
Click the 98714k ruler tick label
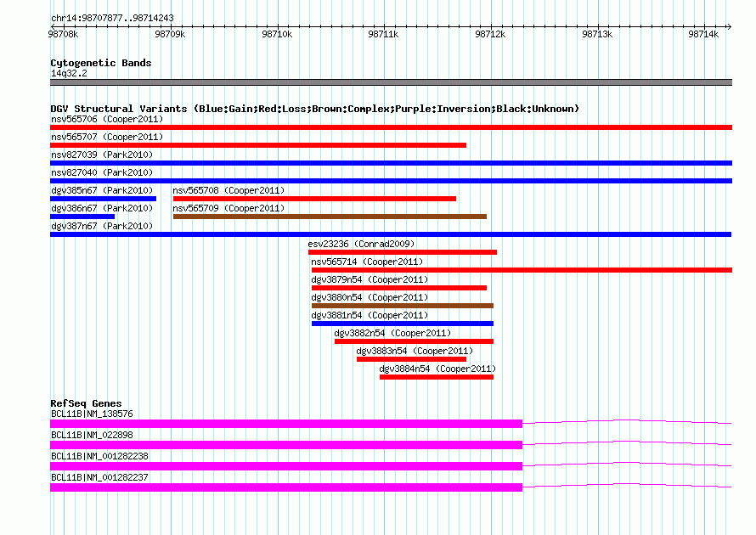point(703,34)
